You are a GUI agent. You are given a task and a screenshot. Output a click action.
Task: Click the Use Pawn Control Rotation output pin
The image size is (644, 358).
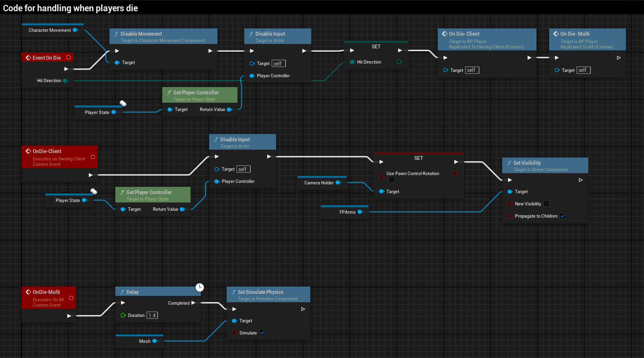(x=455, y=174)
